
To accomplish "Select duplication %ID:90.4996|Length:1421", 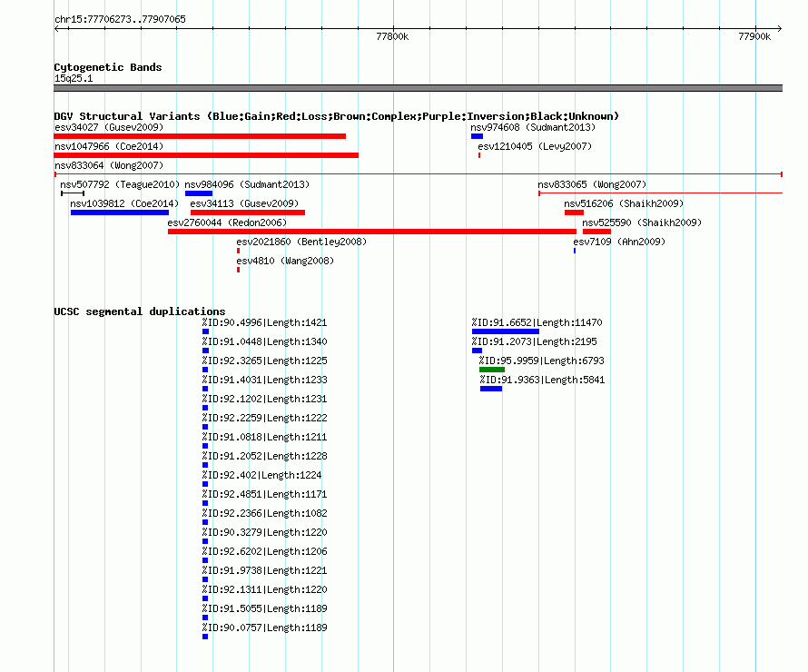I will coord(264,322).
